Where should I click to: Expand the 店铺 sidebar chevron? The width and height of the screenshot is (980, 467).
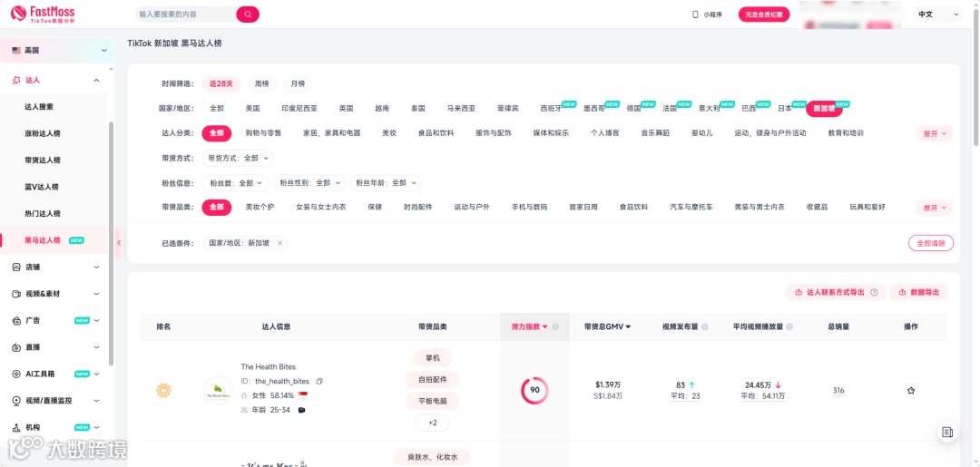(x=96, y=268)
